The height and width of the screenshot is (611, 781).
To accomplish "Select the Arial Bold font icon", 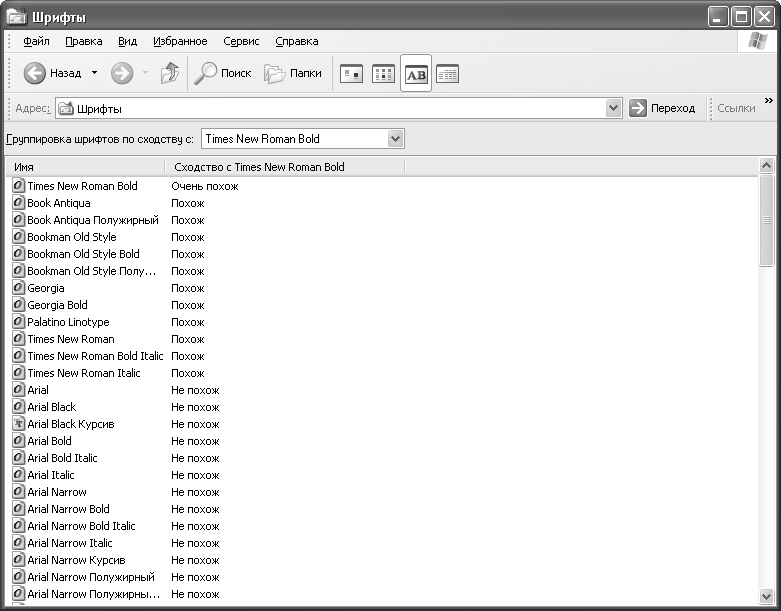I will [x=18, y=441].
